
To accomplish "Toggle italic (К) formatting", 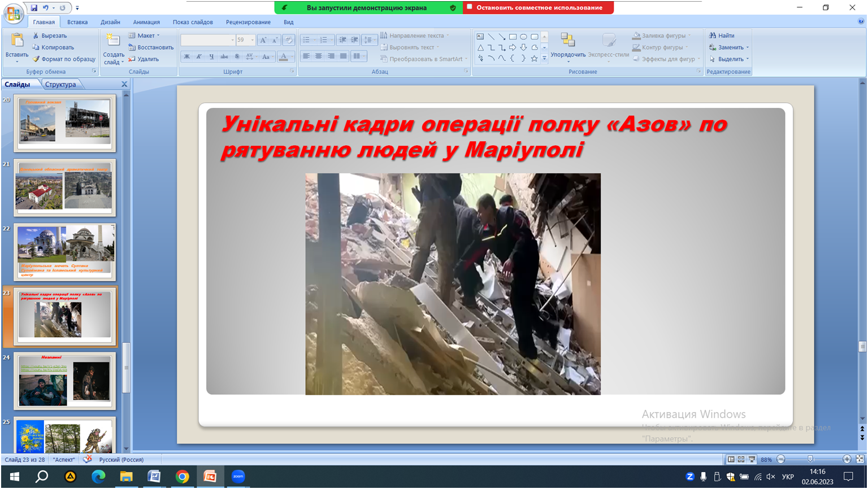I will (199, 56).
